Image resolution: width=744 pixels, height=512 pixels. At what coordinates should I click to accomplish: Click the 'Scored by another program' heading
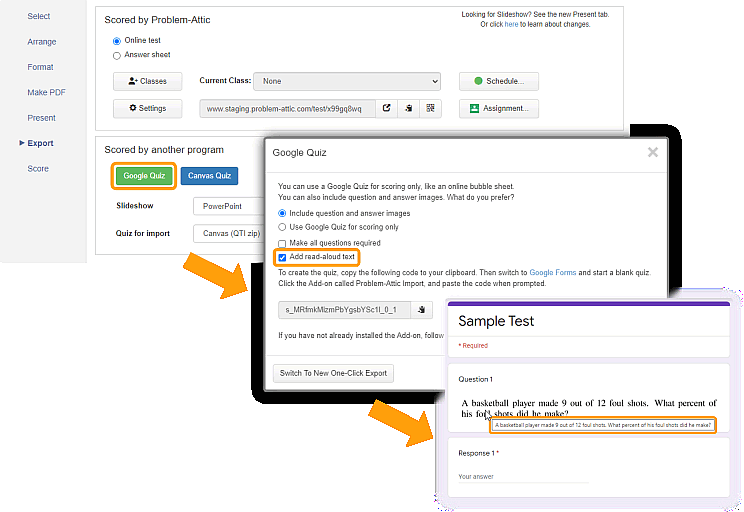coord(164,150)
